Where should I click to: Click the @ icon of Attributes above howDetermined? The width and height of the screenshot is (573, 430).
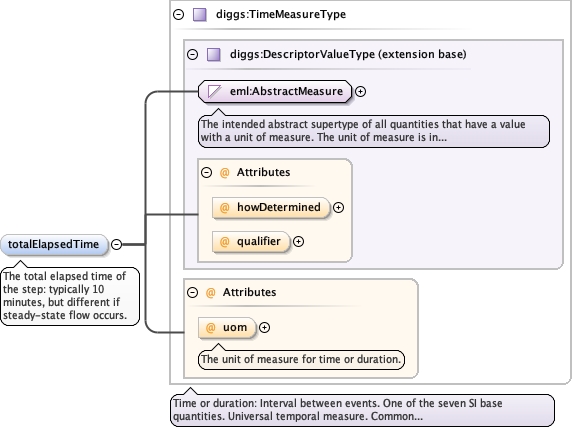(x=224, y=172)
